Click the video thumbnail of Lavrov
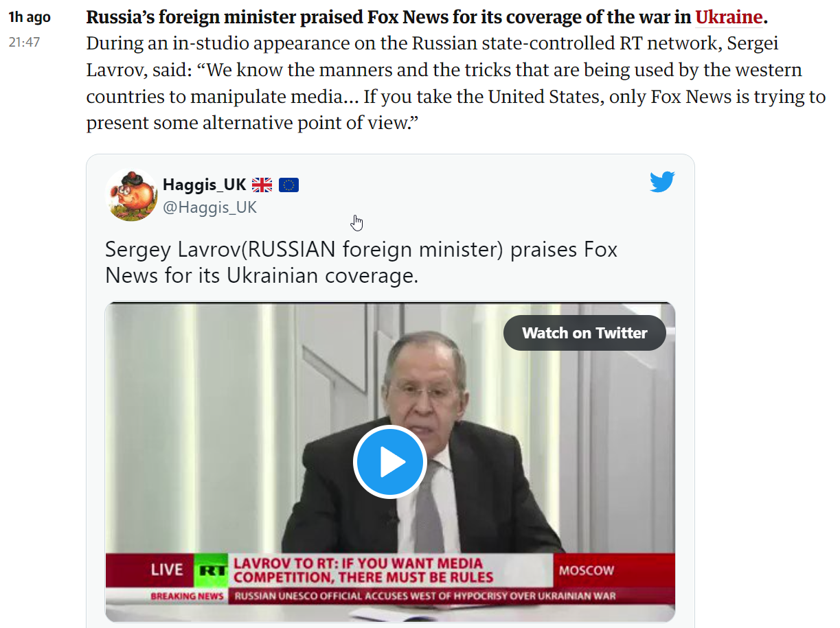 [390, 462]
